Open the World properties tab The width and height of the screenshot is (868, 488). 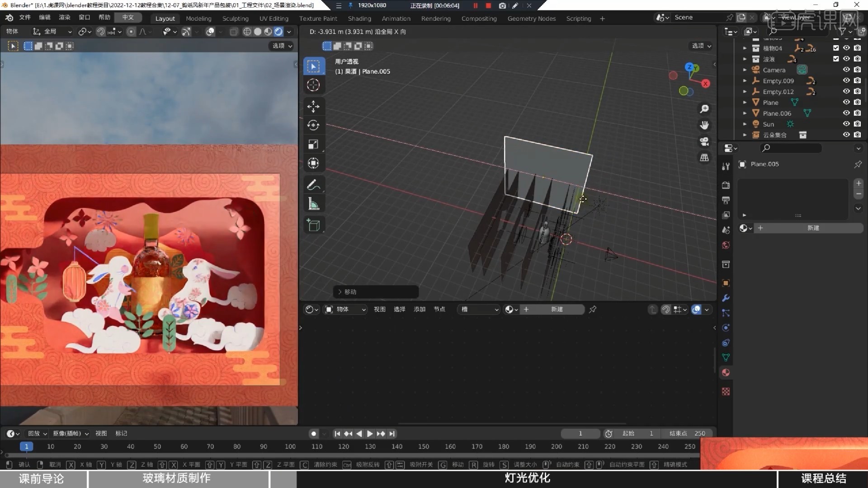click(x=726, y=245)
